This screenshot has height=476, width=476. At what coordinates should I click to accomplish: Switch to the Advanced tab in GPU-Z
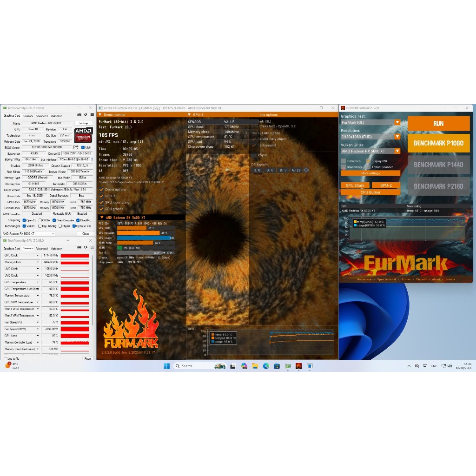tap(41, 116)
